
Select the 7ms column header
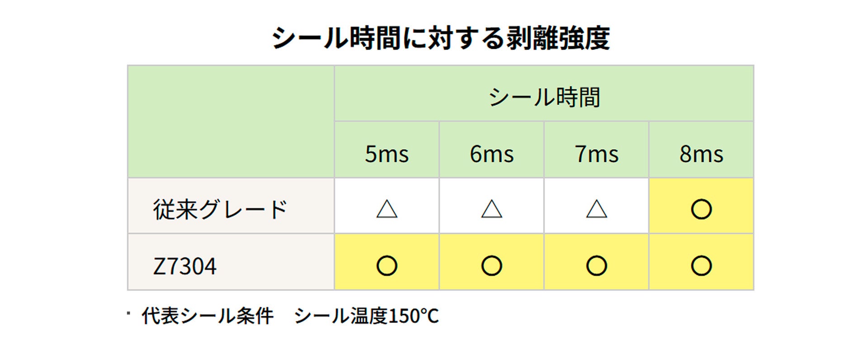pyautogui.click(x=597, y=154)
